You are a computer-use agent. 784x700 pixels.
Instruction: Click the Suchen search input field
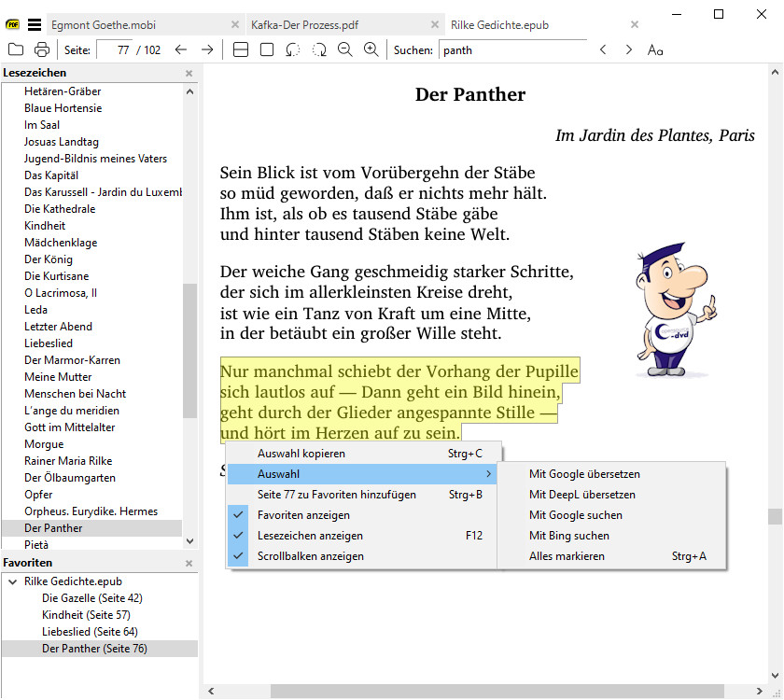click(511, 49)
